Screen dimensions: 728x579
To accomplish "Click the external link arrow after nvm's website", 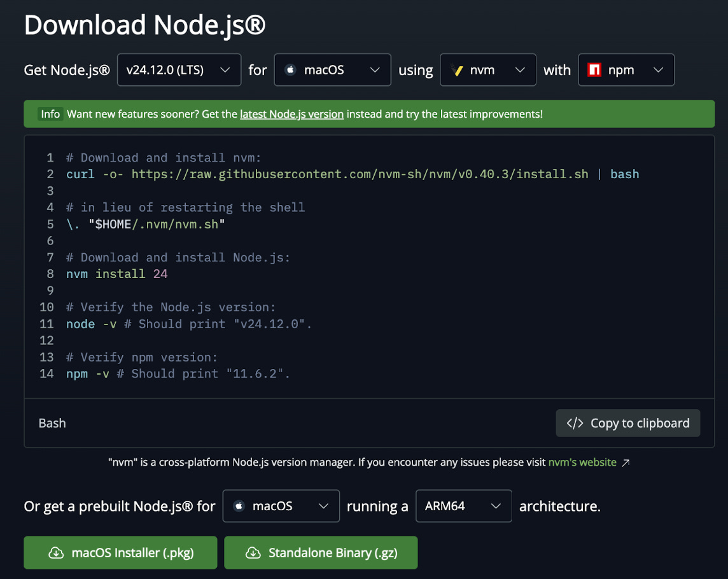I will (x=626, y=463).
